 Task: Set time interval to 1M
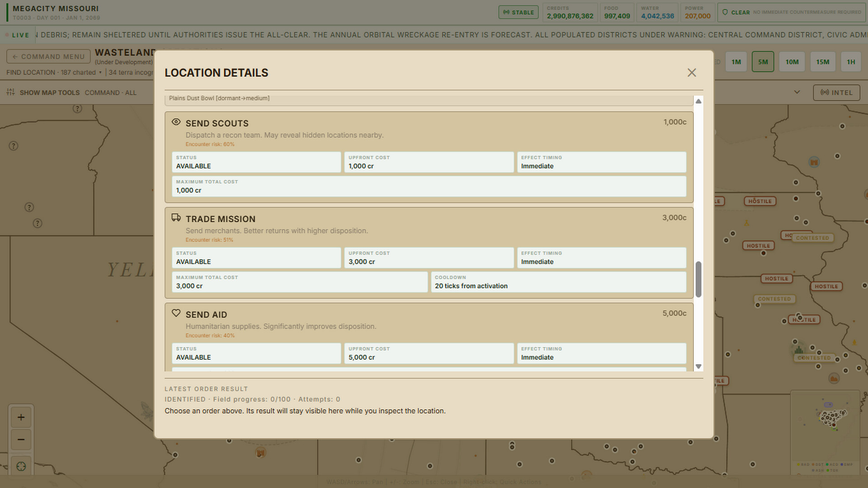tap(736, 62)
